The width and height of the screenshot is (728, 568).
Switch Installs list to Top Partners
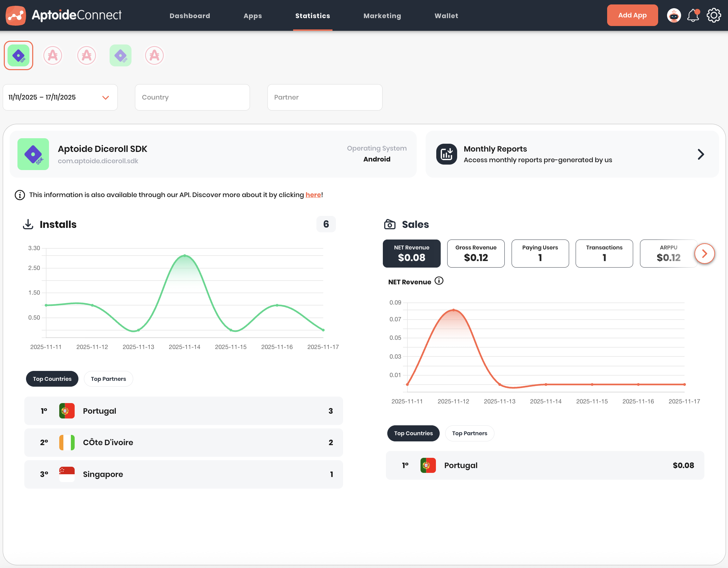tap(108, 379)
